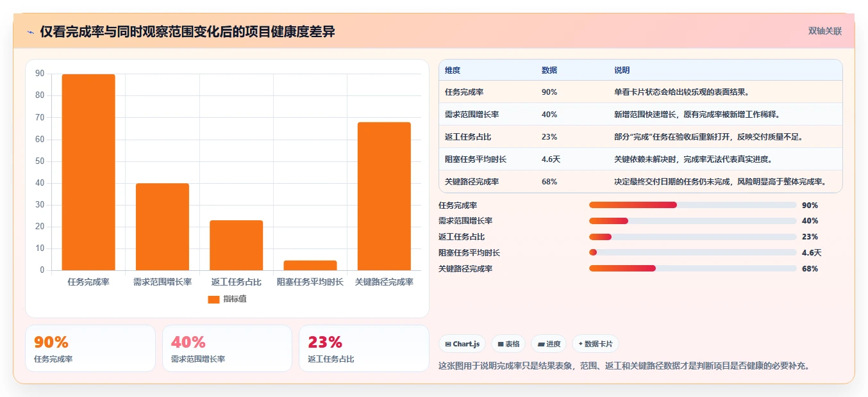The width and height of the screenshot is (868, 397).
Task: Open the 23% 返工任务占比 stat card
Action: pyautogui.click(x=364, y=348)
